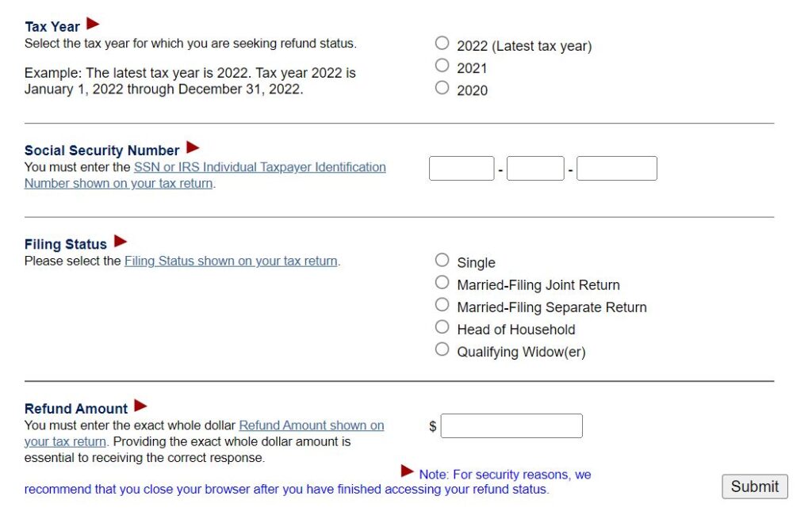Open the Filing Status shown link

click(x=232, y=260)
